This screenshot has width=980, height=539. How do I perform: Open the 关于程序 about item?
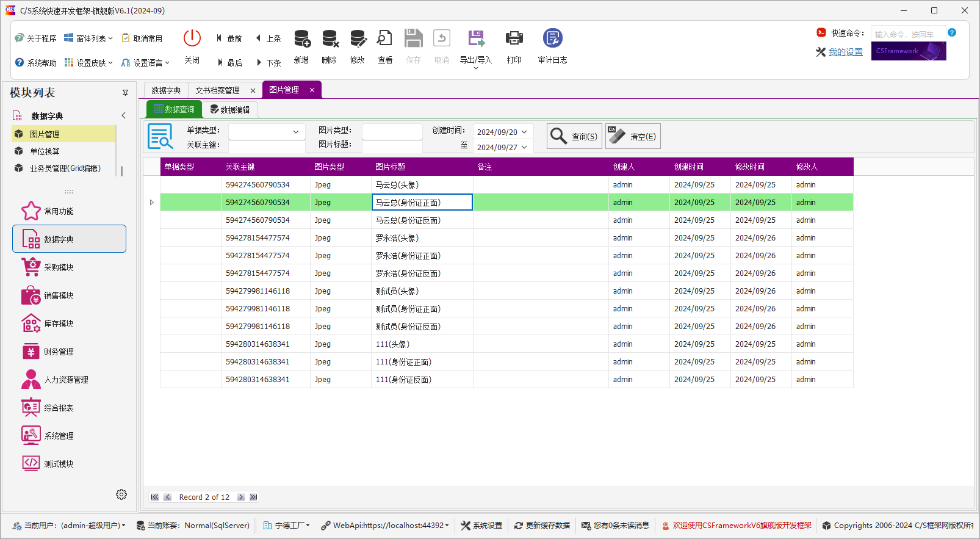35,38
